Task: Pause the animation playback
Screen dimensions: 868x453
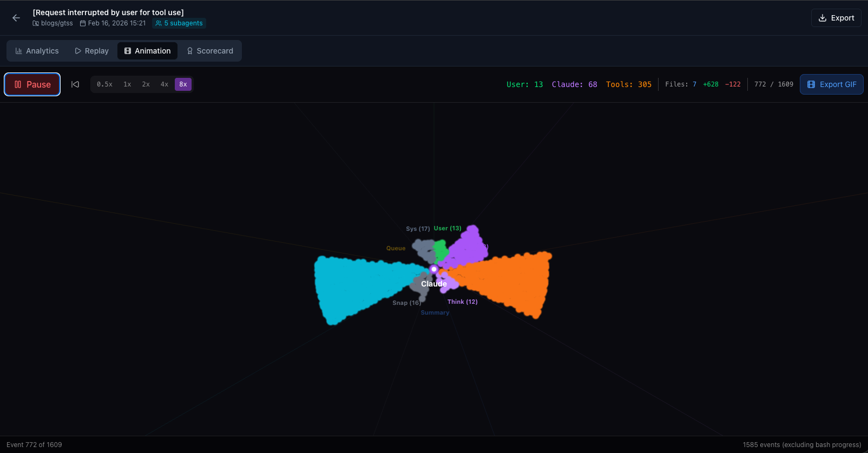Action: [x=32, y=84]
